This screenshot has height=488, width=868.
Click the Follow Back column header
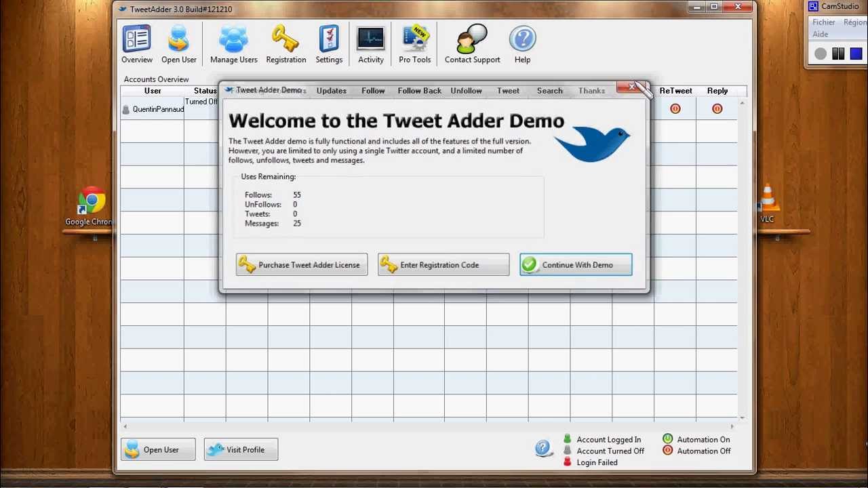click(420, 91)
